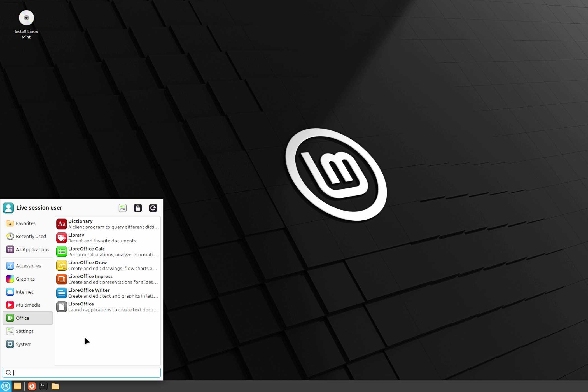
Task: Open the LibreOffice start center entry
Action: tap(108, 307)
